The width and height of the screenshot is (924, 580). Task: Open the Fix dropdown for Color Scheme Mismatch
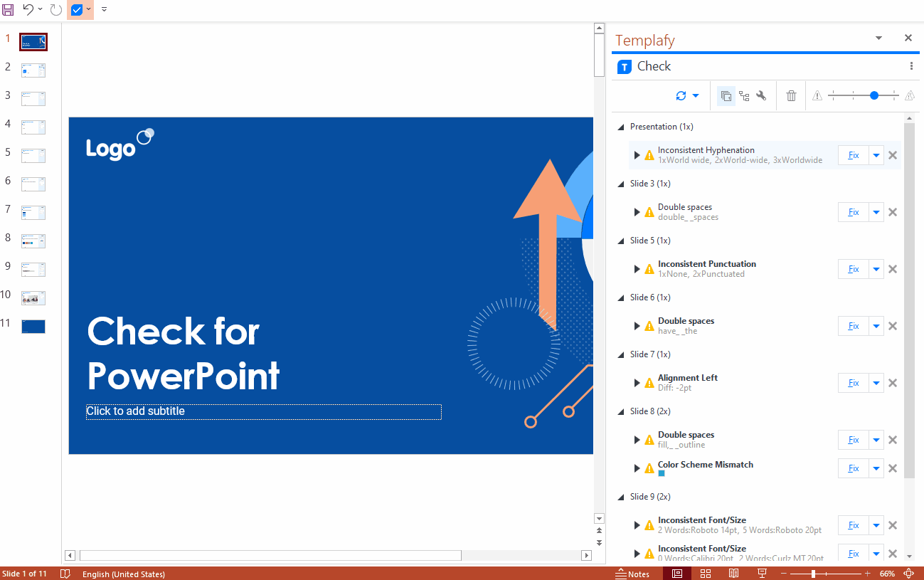pos(876,468)
